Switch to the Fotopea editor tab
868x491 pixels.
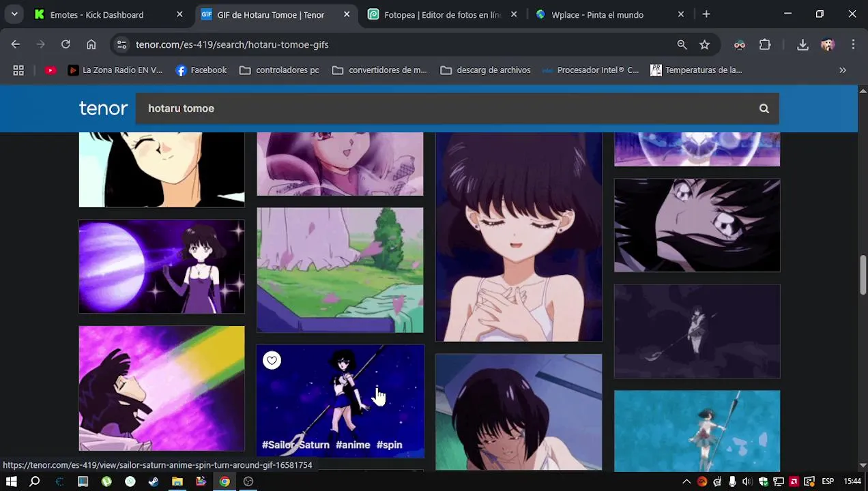point(442,14)
